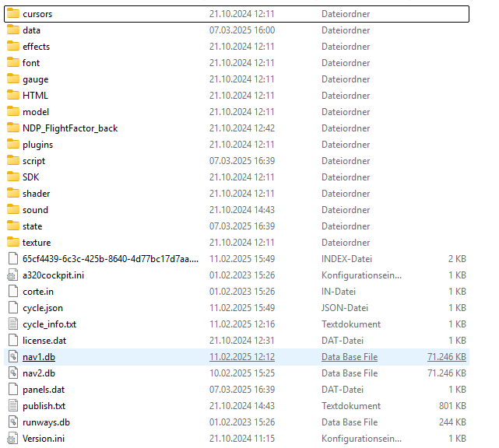Select the size 71.246 KB in nav2.db row
Viewport: 499px width, 448px height.
[x=447, y=373]
